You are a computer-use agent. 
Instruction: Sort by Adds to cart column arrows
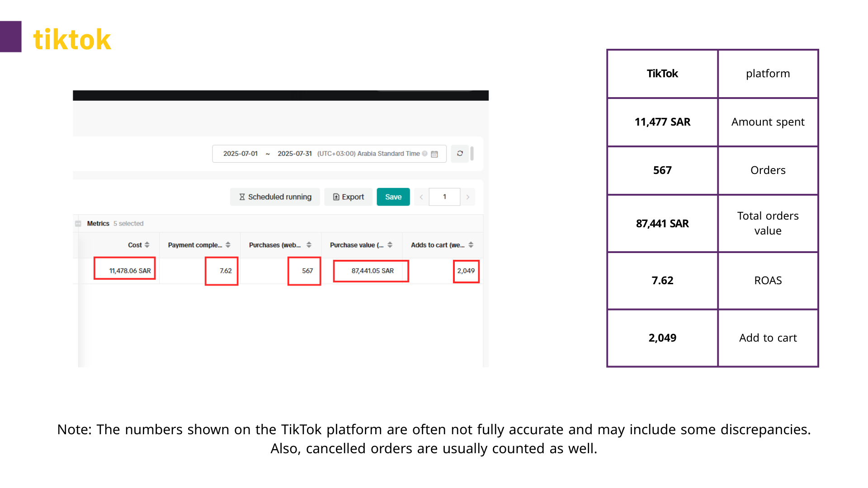[471, 245]
